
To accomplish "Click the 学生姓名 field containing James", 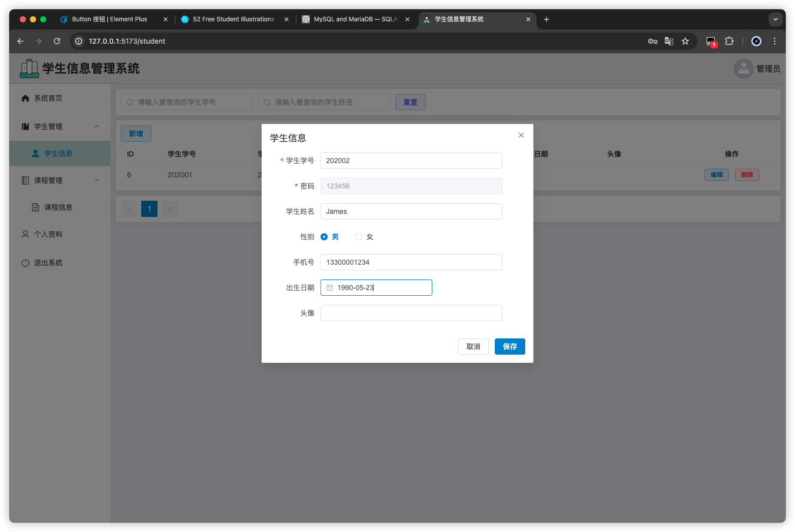I will point(411,211).
